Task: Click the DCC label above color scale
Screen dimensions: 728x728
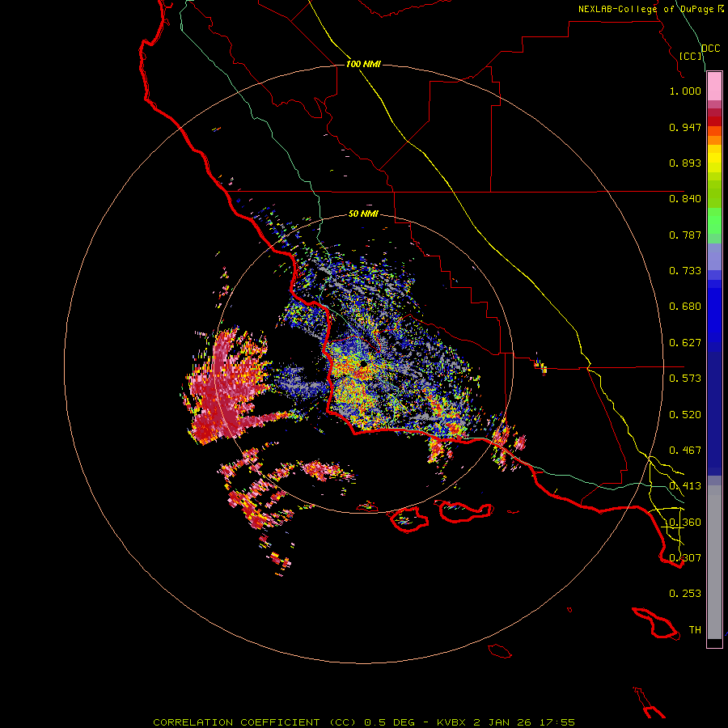Action: pyautogui.click(x=710, y=48)
